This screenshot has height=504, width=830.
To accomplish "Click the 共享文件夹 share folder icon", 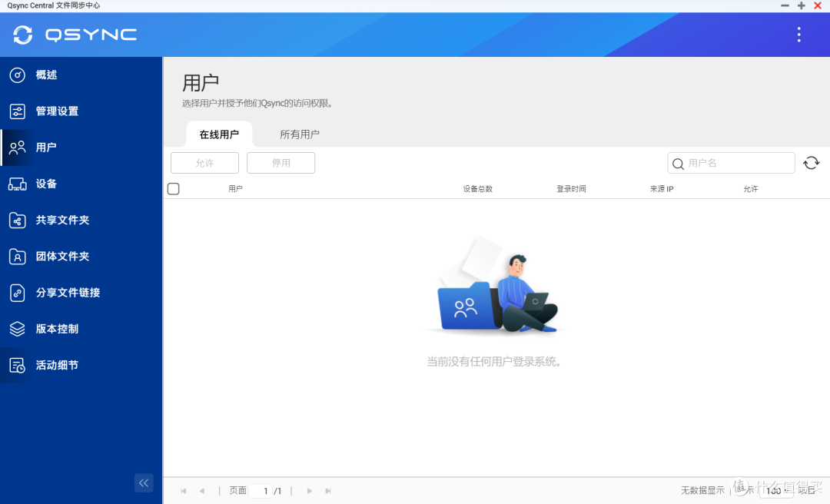I will coord(17,220).
